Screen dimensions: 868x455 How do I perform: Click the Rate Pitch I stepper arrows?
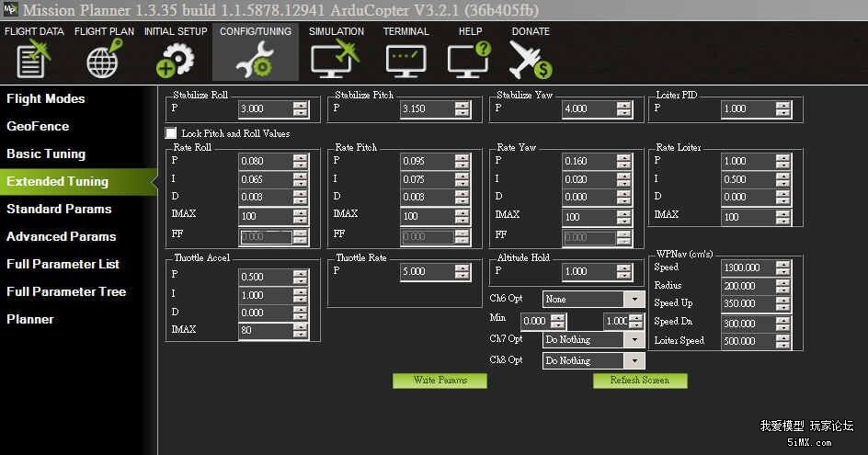coord(462,179)
